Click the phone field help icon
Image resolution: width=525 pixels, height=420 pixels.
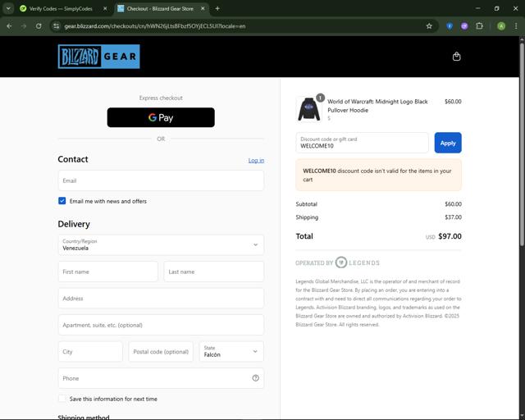255,378
